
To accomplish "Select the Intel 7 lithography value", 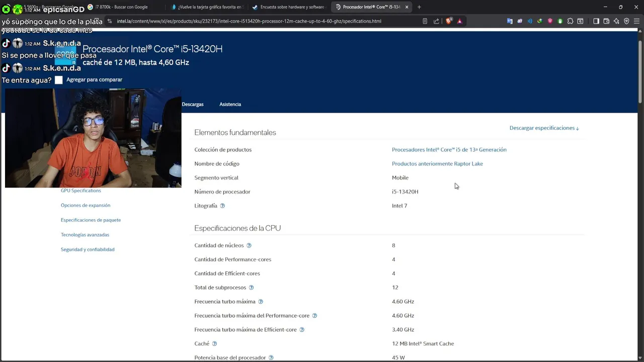I will tap(399, 206).
